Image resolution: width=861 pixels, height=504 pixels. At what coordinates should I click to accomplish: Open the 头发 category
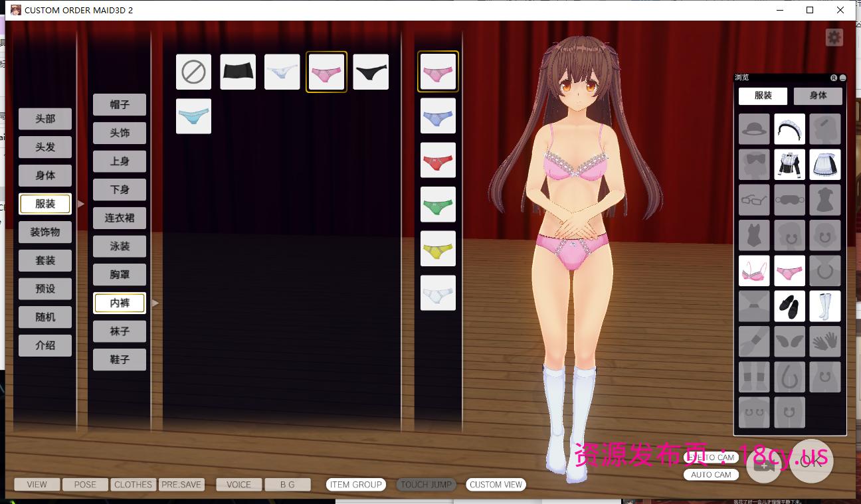(x=45, y=147)
